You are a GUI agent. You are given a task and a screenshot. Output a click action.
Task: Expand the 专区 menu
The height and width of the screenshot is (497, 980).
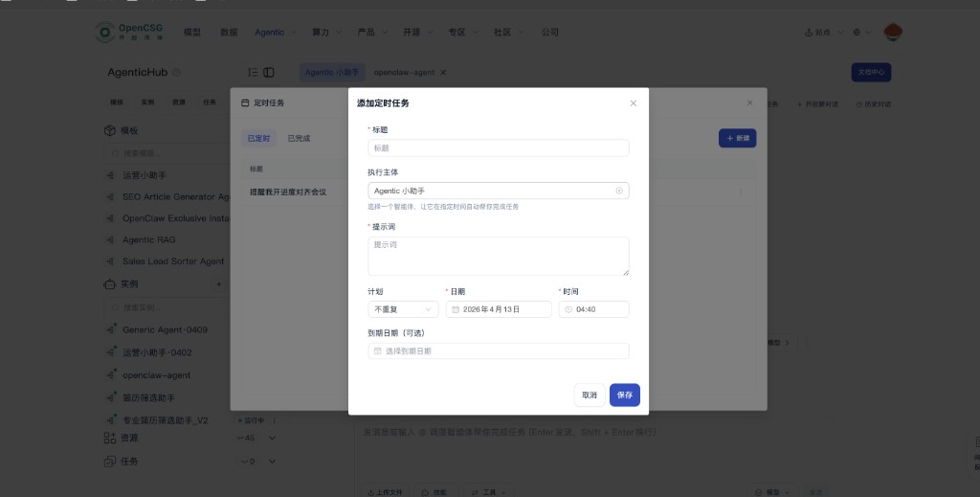[463, 33]
